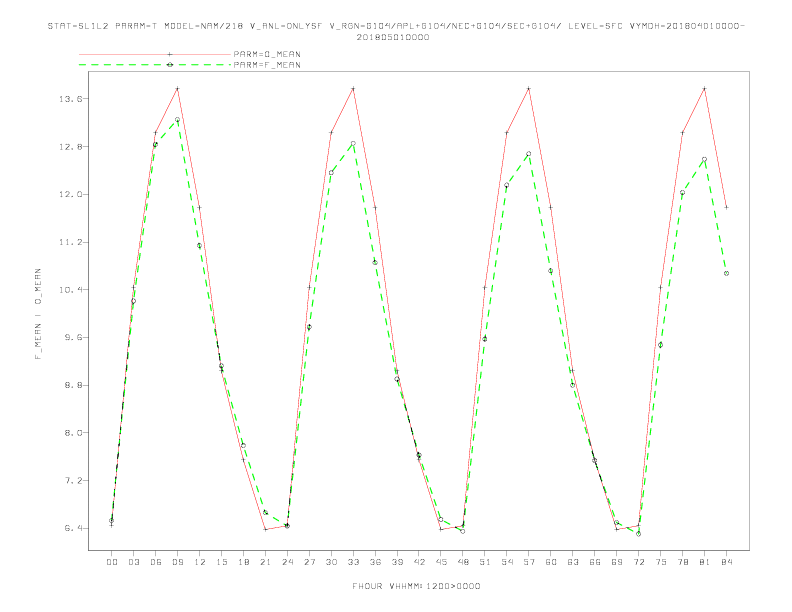Click y-axis tick label 9.6

73,338
